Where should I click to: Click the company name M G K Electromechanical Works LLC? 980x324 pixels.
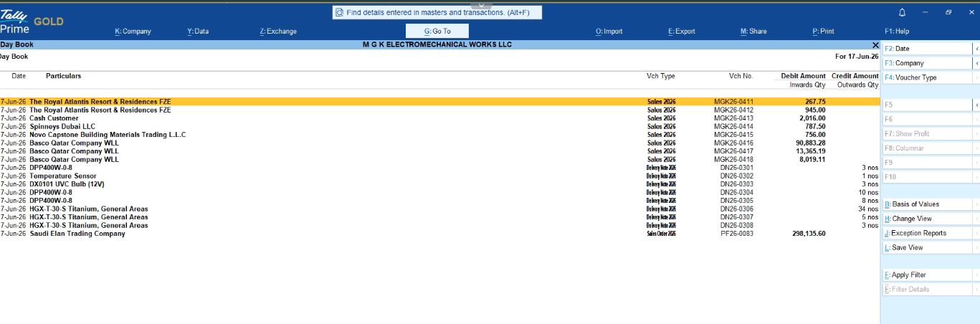[437, 44]
